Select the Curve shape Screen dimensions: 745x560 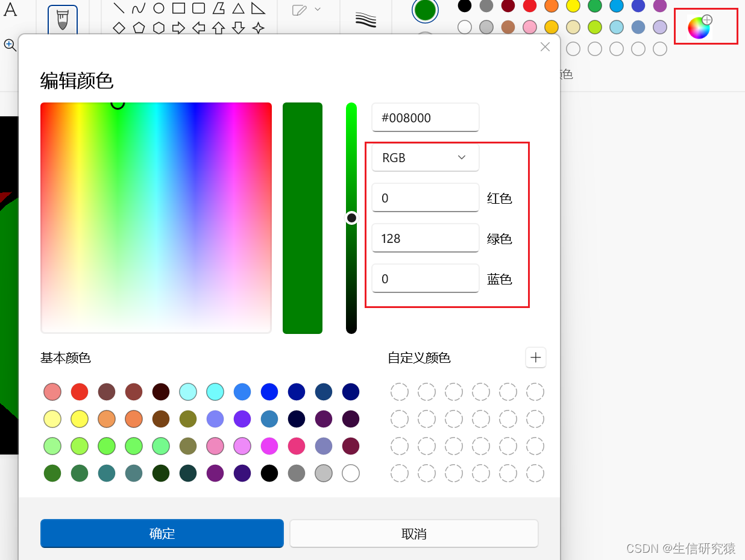139,8
